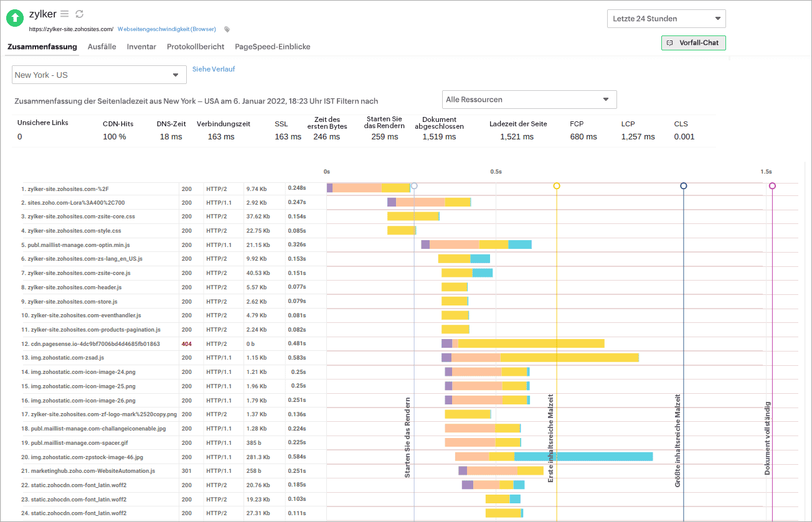Screen dimensions: 812x522
Task: Click the Vorfall-Chat button
Action: point(693,43)
